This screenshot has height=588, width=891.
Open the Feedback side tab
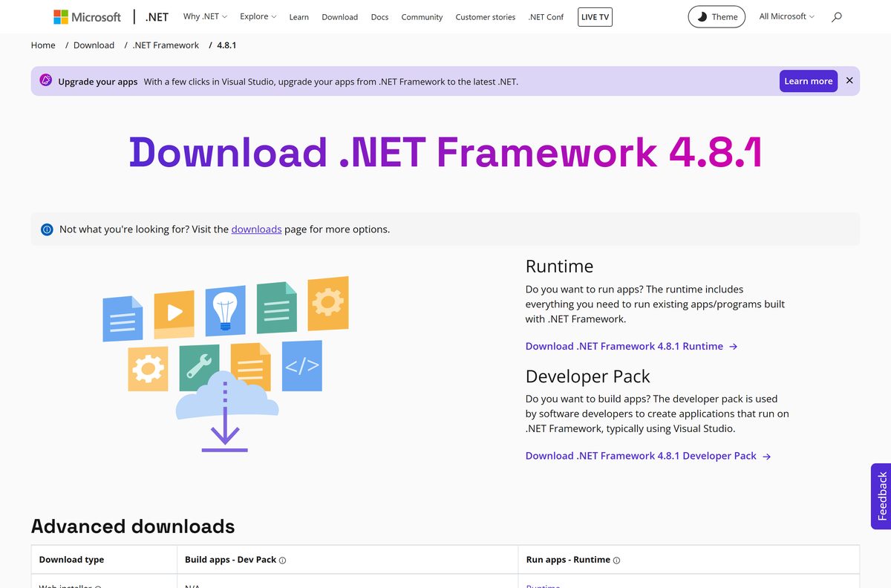[881, 497]
